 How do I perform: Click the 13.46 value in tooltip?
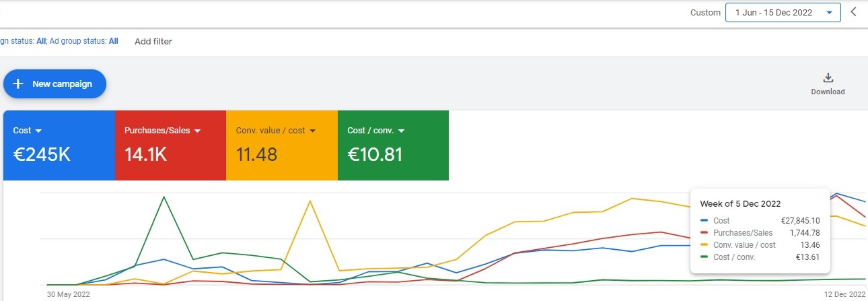(811, 245)
